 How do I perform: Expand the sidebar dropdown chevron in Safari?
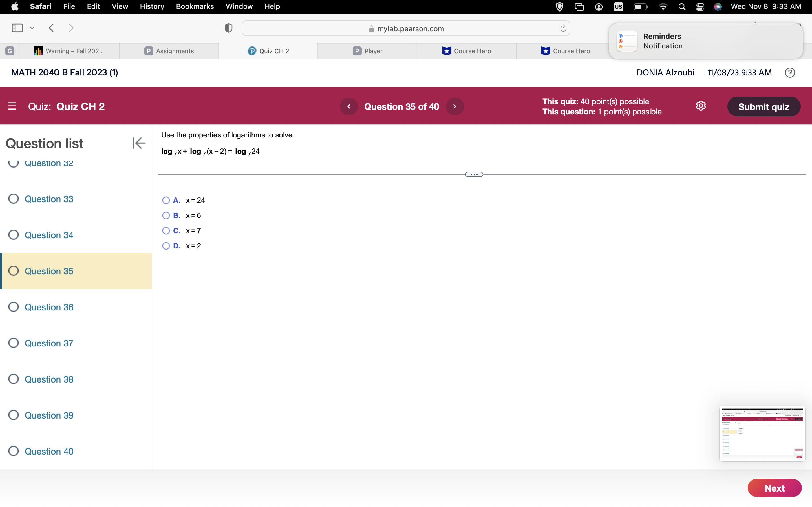pyautogui.click(x=32, y=28)
